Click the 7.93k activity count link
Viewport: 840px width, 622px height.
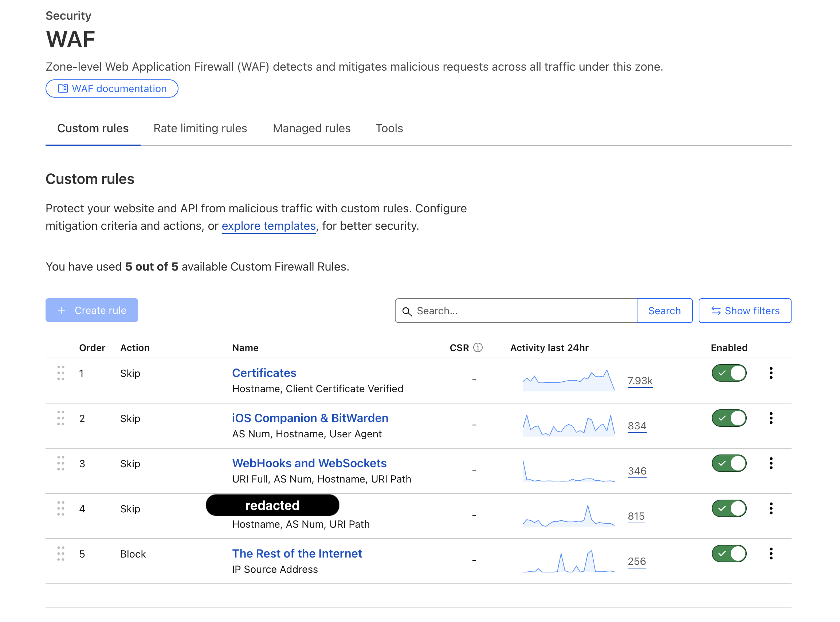640,381
